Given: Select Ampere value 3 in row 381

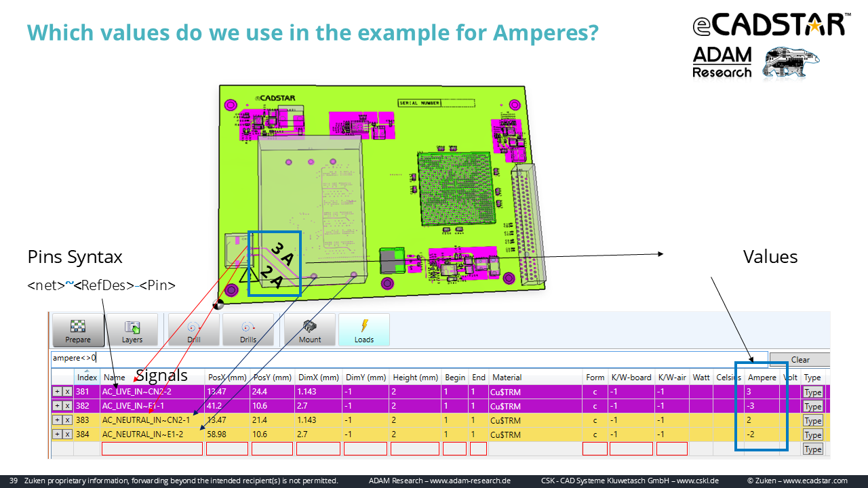Looking at the screenshot, I should [x=762, y=392].
